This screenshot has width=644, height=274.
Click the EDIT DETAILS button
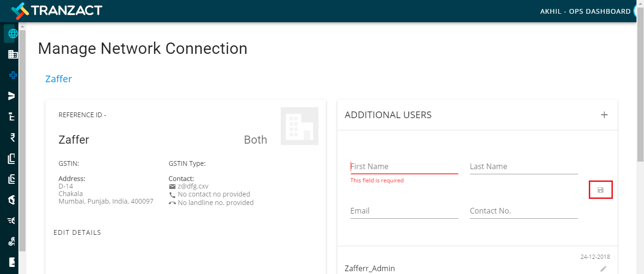click(x=77, y=232)
